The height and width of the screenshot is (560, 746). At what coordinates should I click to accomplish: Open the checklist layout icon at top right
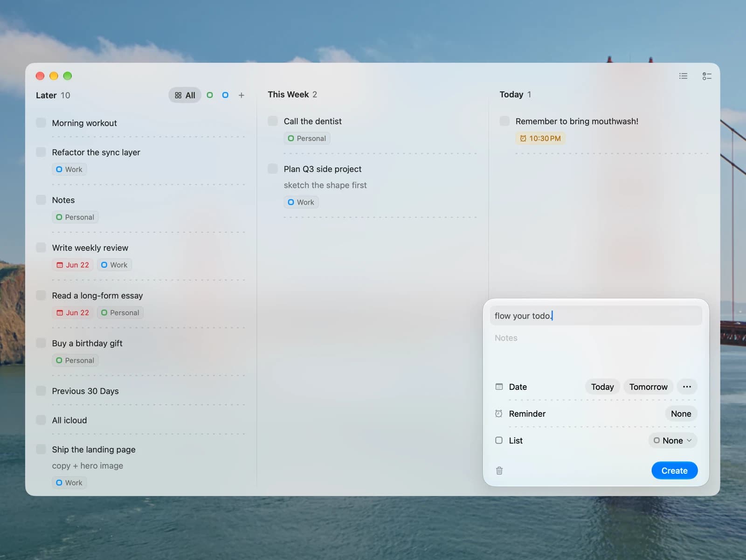707,76
